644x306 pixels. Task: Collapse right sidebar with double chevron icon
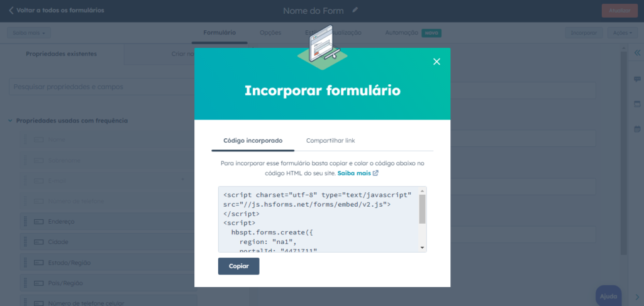point(637,53)
